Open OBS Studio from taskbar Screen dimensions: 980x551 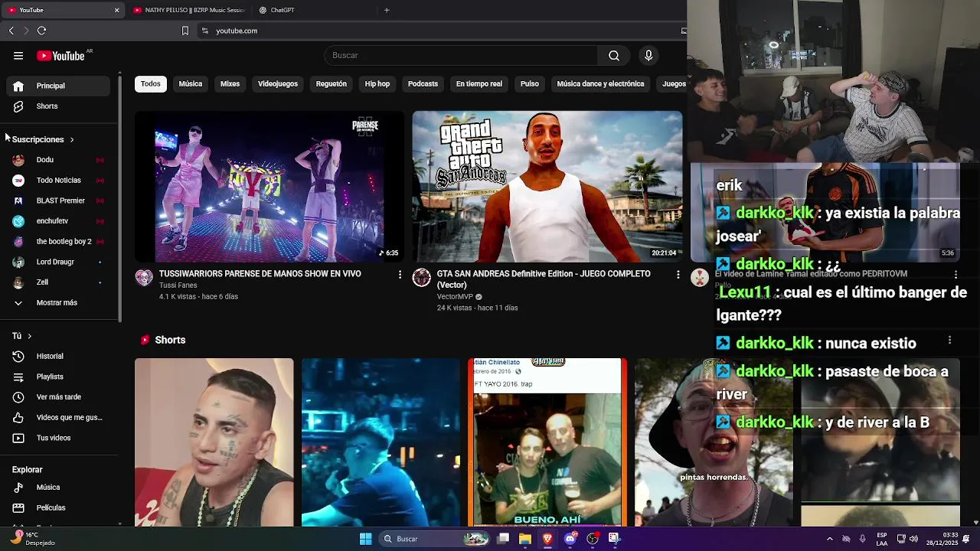592,539
